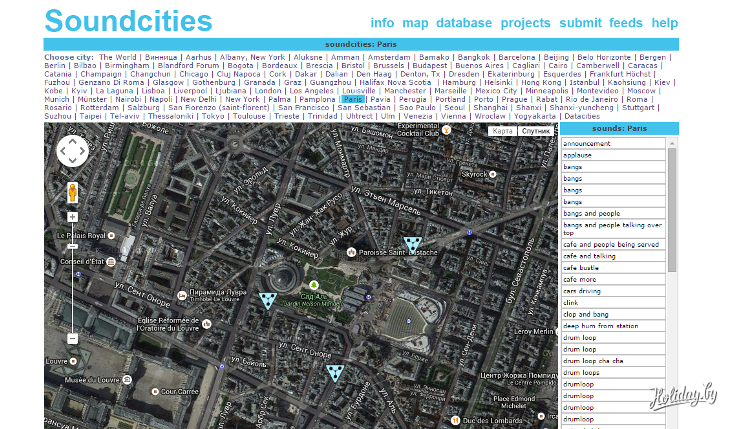Open 'deep hum from station' sound
Image resolution: width=735 pixels, height=429 pixels.
pos(600,325)
